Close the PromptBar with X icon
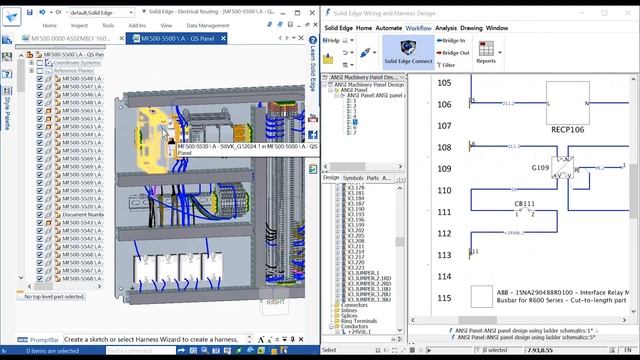640x360 pixels. click(301, 339)
